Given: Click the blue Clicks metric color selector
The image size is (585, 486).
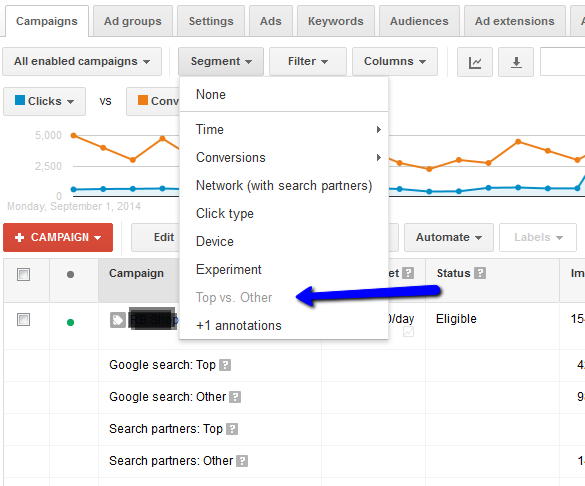Looking at the screenshot, I should [44, 101].
